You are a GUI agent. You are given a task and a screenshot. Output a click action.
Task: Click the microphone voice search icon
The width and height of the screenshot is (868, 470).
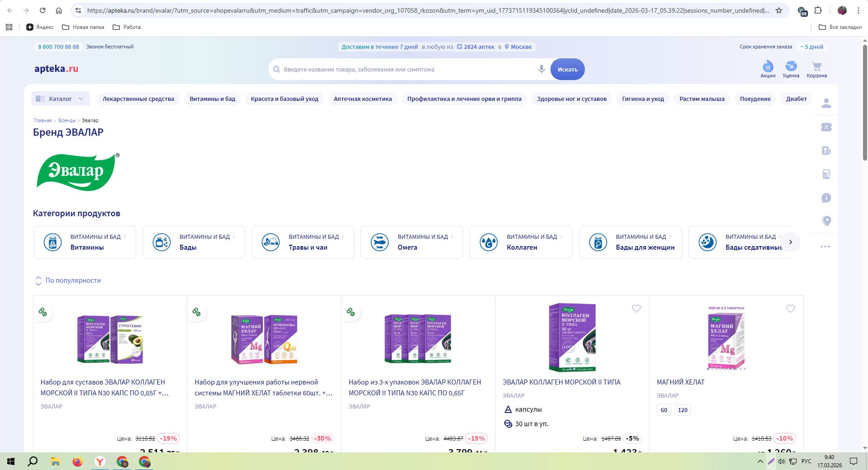541,69
